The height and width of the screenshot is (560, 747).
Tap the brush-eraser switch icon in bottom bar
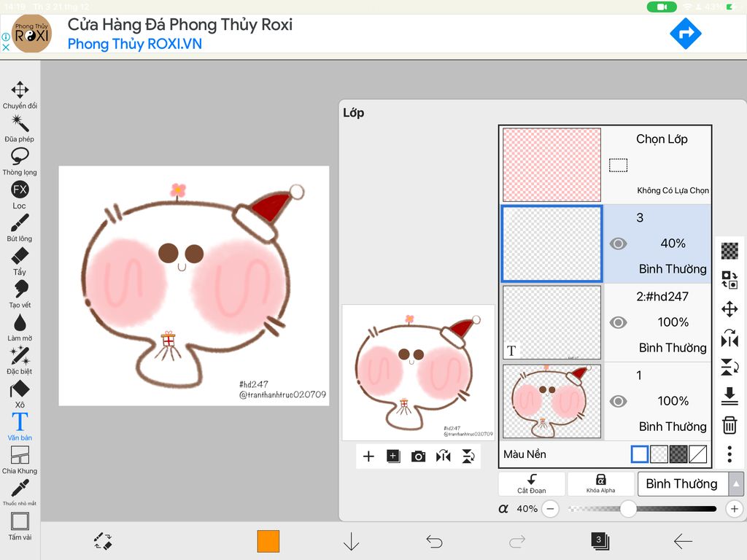(x=103, y=541)
